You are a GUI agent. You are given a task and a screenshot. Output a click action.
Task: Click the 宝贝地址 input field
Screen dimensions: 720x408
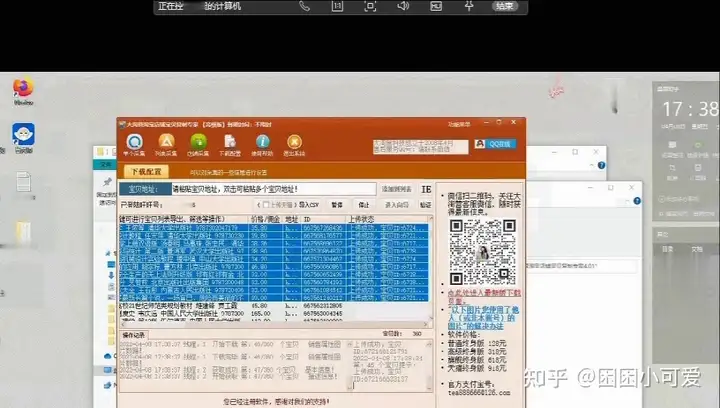point(274,189)
